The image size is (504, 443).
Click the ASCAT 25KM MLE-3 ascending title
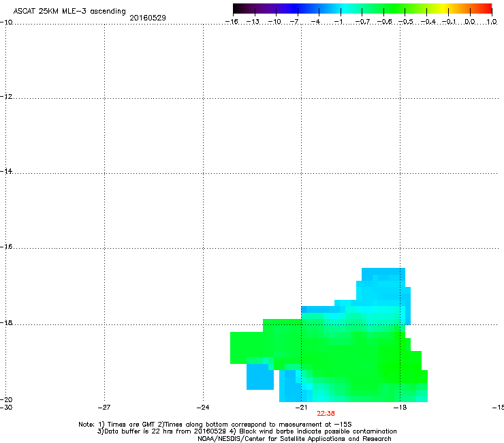coord(69,11)
